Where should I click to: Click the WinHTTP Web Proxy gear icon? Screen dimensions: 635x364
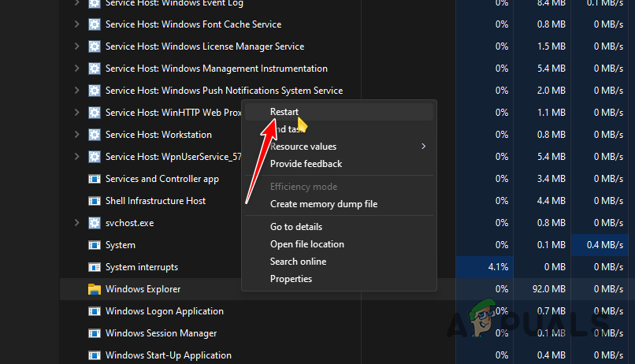pos(95,113)
